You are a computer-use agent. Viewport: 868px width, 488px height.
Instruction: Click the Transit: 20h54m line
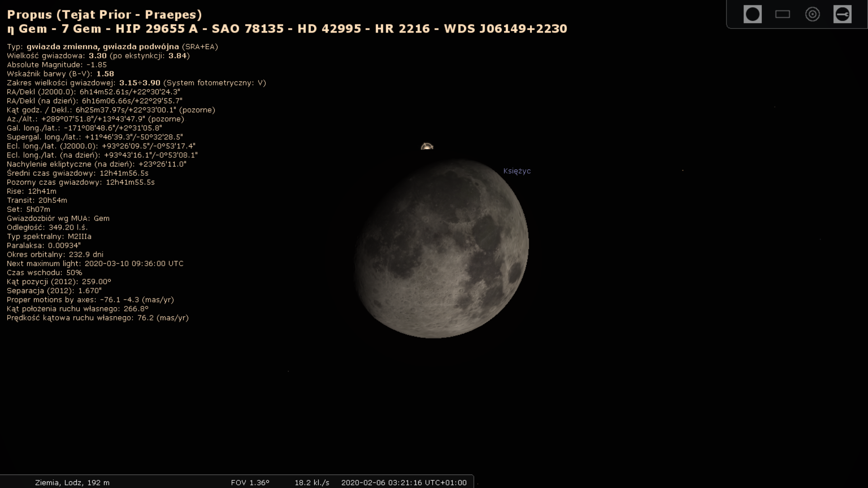click(37, 200)
